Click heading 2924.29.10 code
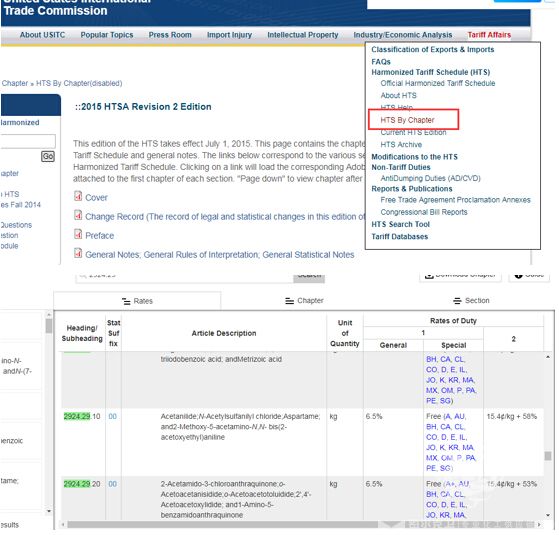This screenshot has height=535, width=559. coord(82,417)
